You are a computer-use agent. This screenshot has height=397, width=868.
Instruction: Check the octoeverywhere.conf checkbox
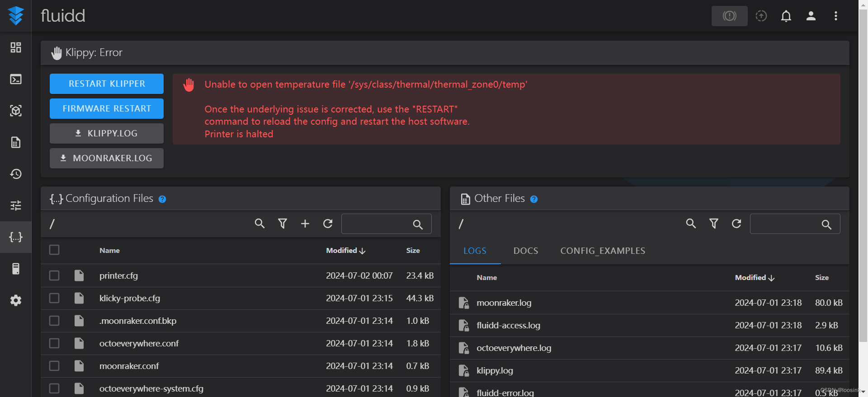click(54, 343)
